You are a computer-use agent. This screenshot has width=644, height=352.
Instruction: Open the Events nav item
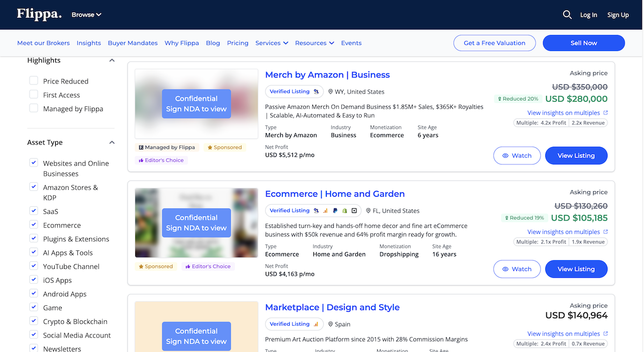pos(352,43)
